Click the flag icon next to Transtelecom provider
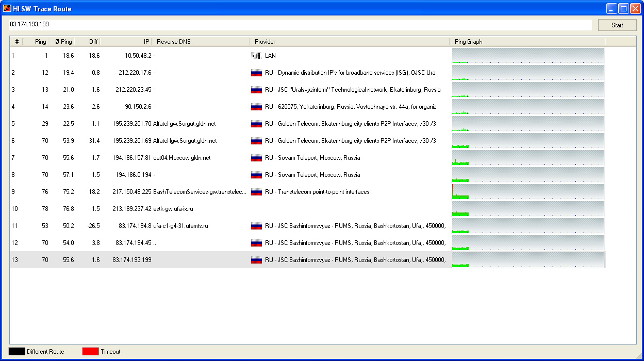The image size is (644, 361). [256, 192]
